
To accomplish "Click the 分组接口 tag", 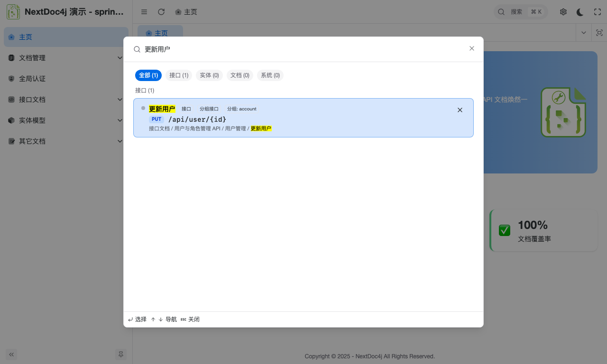I will click(209, 109).
